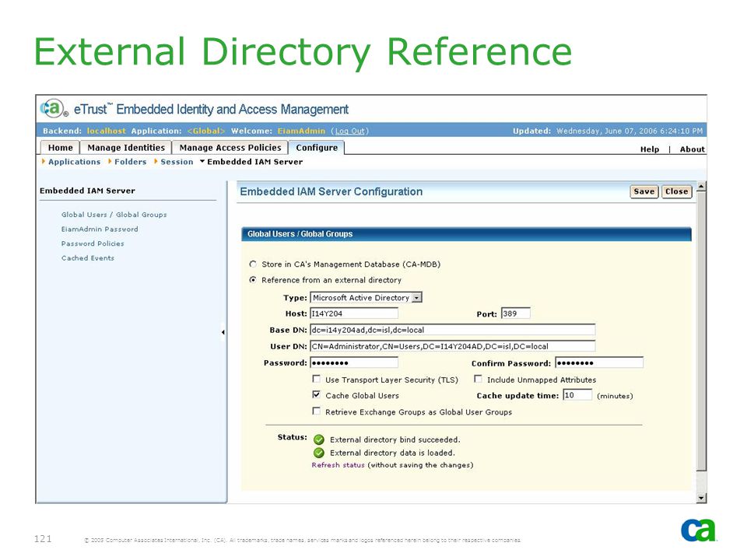Collapse the left panel with the splitter arrow
Image resolution: width=747 pixels, height=560 pixels.
(x=223, y=332)
